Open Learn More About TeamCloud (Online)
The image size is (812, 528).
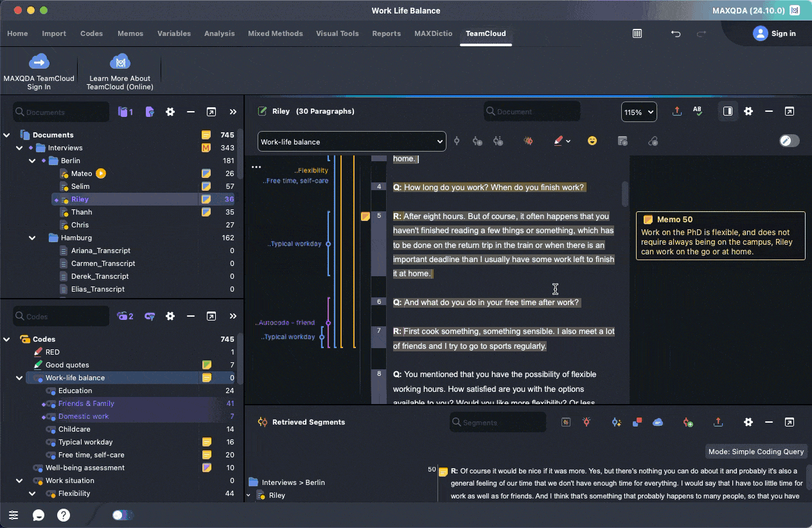tap(119, 69)
